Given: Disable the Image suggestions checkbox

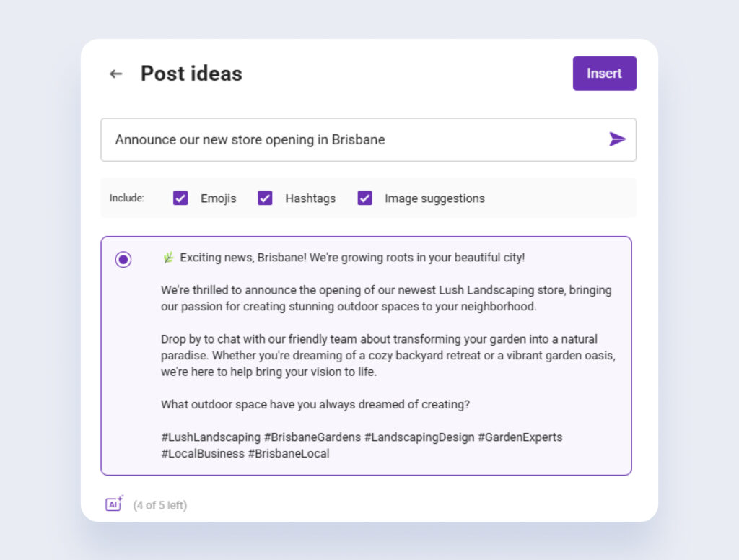Looking at the screenshot, I should [x=364, y=198].
